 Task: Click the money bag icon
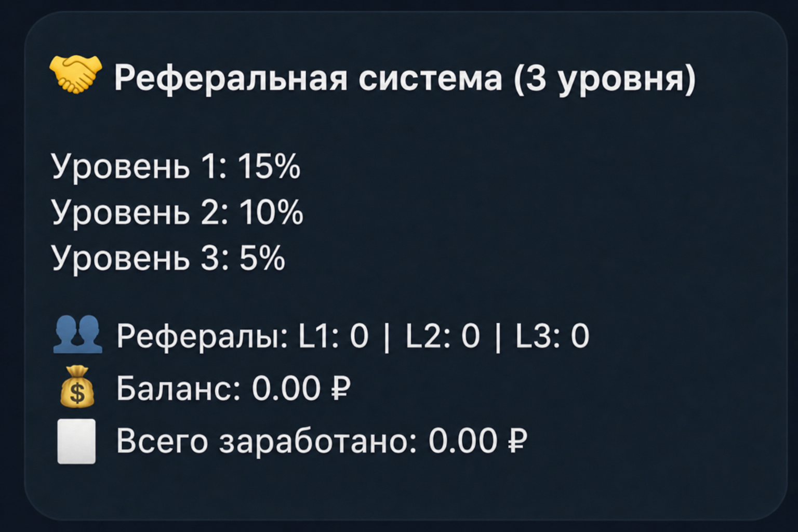click(x=77, y=387)
